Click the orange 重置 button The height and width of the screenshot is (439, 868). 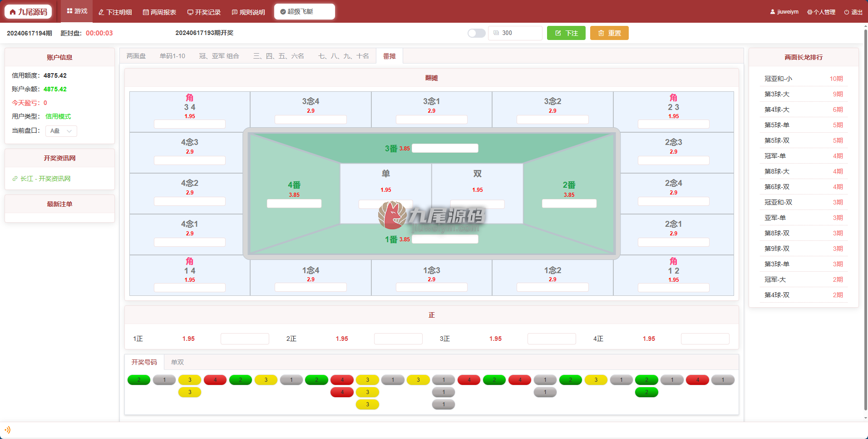pyautogui.click(x=609, y=33)
